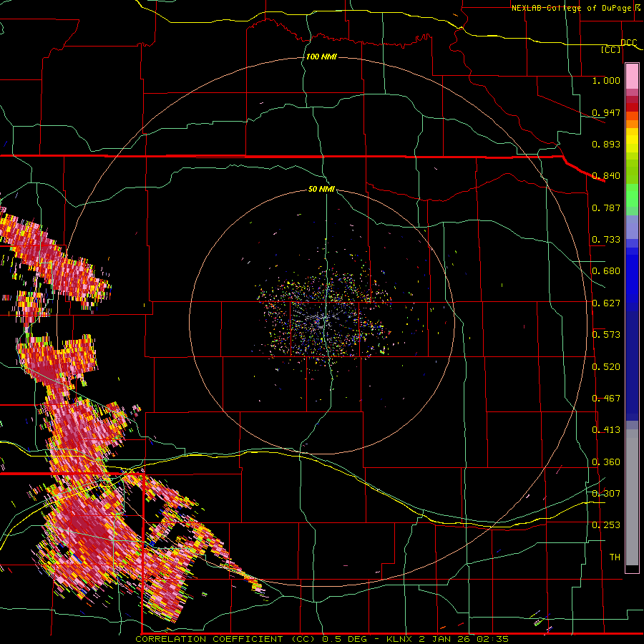Click the 1.000 scale value
Screen dimensions: 644x644
point(606,80)
